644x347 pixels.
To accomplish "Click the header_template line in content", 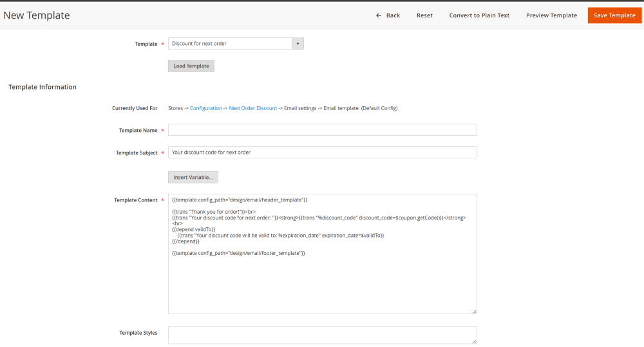I will pyautogui.click(x=240, y=200).
